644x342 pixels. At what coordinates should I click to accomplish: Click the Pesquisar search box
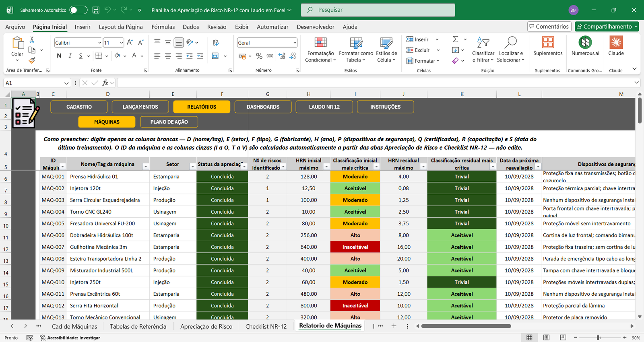pyautogui.click(x=378, y=10)
